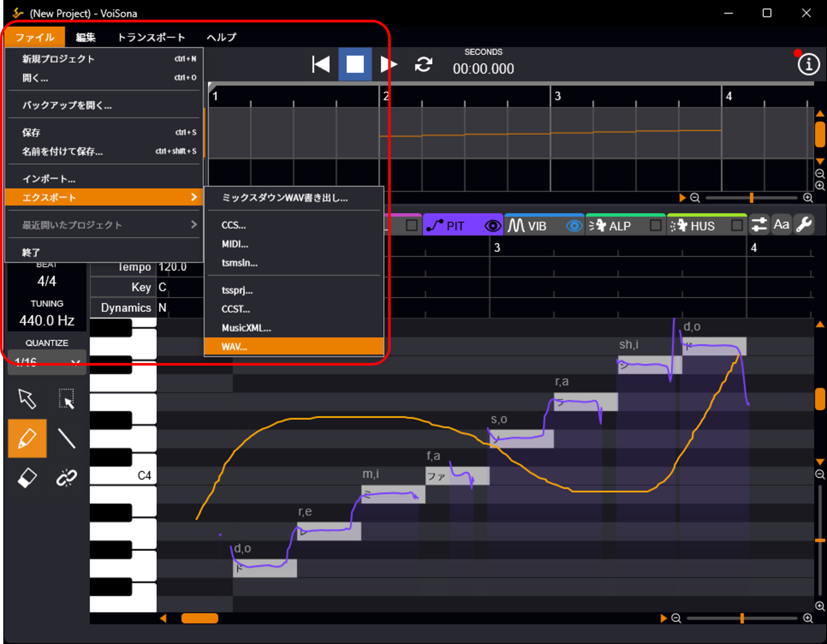This screenshot has height=644, width=827.
Task: Choose the eraser tool
Action: coord(27,478)
